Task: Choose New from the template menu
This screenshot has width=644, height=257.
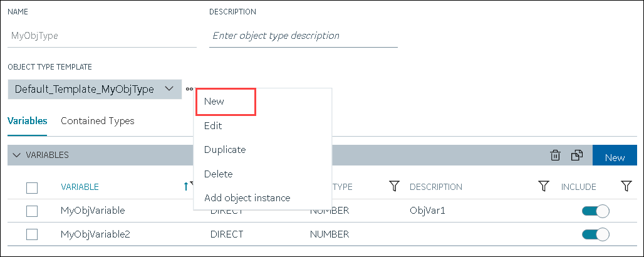Action: click(226, 101)
